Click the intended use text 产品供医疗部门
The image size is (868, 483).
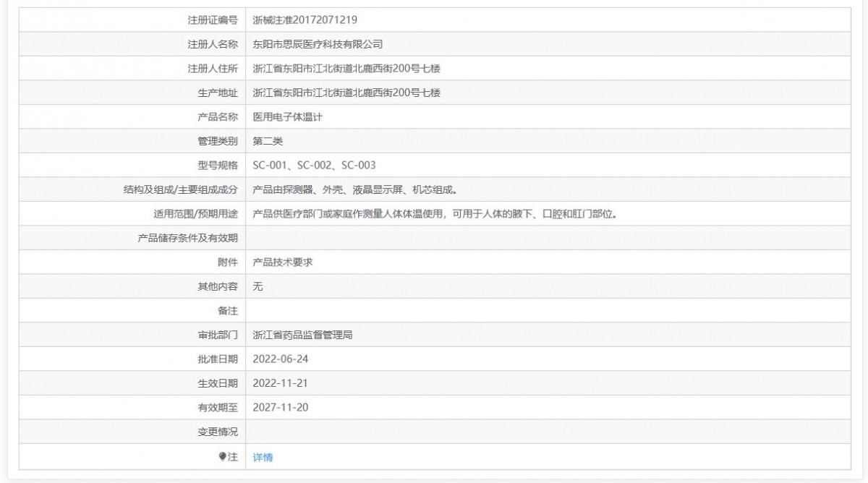(434, 214)
